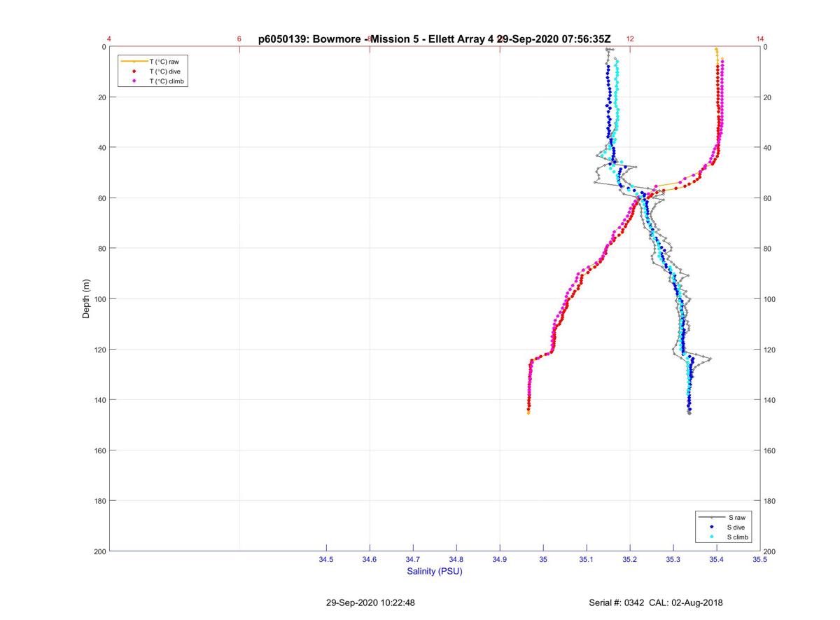Click depth tick 20 on right axis
Image resolution: width=840 pixels, height=620 pixels.
768,97
